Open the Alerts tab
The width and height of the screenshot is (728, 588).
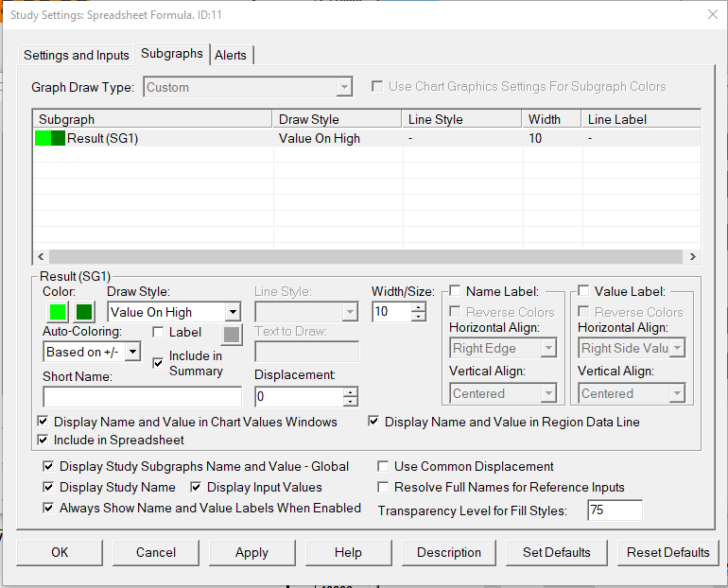[x=231, y=55]
